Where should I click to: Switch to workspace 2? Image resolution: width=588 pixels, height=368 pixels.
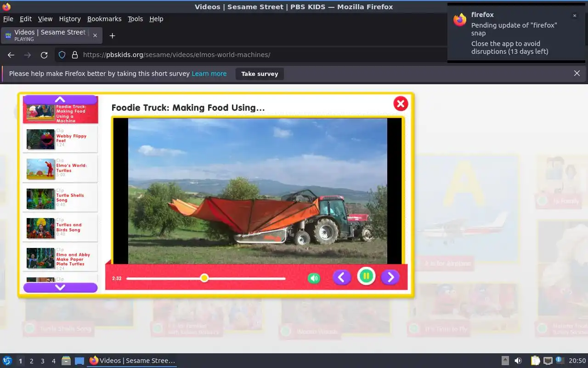coord(31,361)
